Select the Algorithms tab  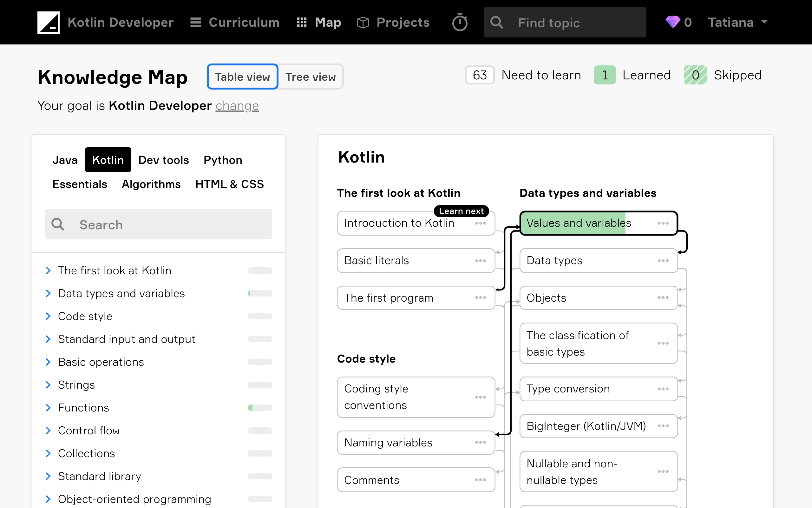pos(151,184)
